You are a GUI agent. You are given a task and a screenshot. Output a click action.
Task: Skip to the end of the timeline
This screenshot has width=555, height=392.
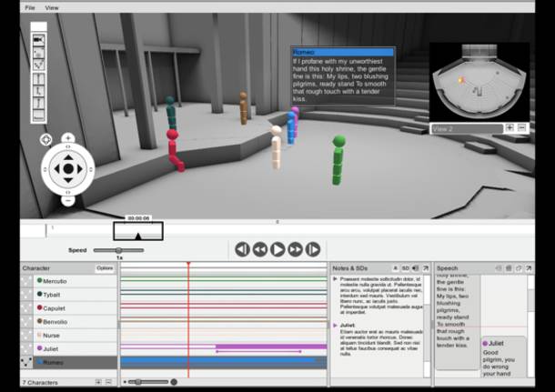(x=312, y=249)
